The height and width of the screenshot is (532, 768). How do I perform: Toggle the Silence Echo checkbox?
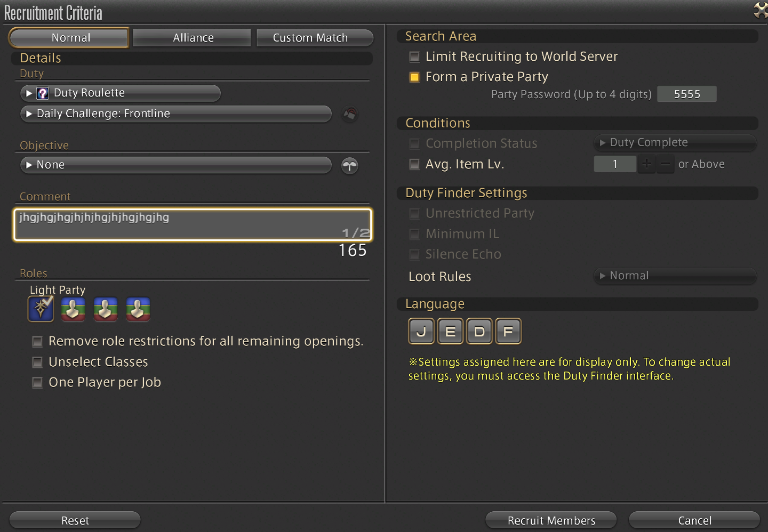click(x=414, y=255)
